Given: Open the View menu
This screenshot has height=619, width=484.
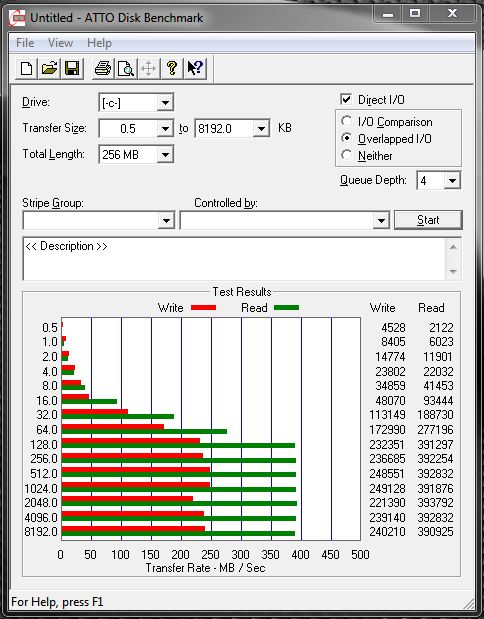Looking at the screenshot, I should 60,43.
